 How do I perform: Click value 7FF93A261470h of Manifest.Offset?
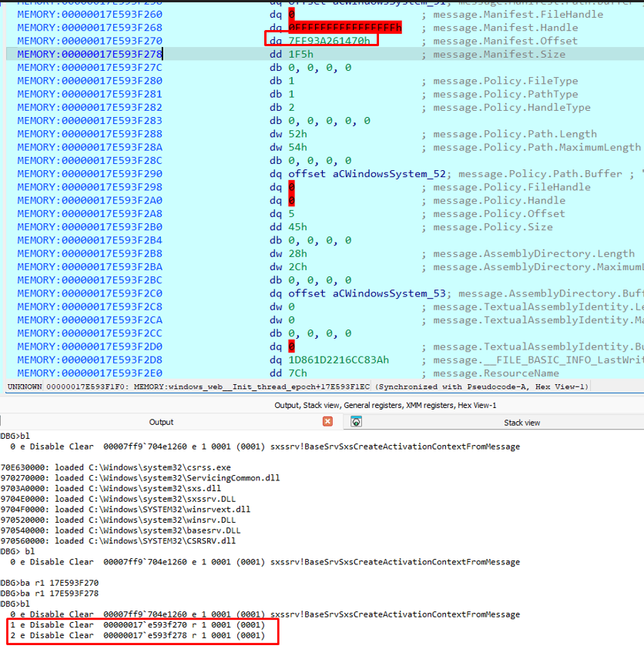tap(329, 41)
